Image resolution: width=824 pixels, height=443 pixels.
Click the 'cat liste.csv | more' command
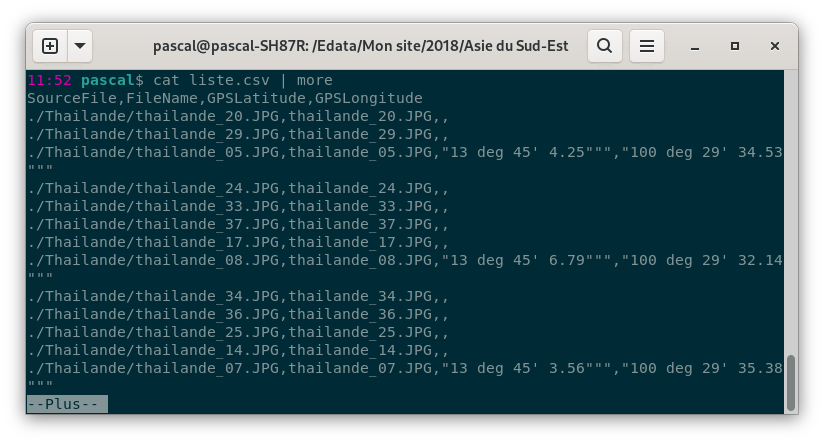click(x=243, y=80)
